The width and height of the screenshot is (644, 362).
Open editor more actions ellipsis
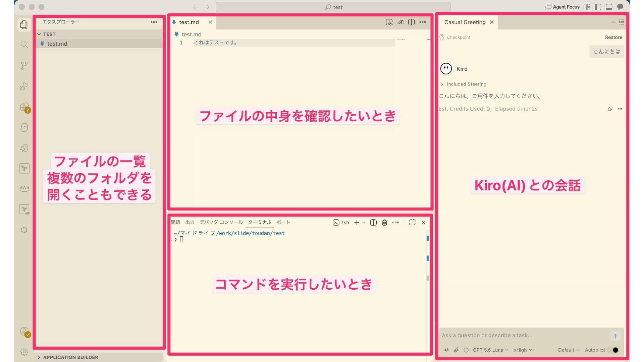coord(423,22)
